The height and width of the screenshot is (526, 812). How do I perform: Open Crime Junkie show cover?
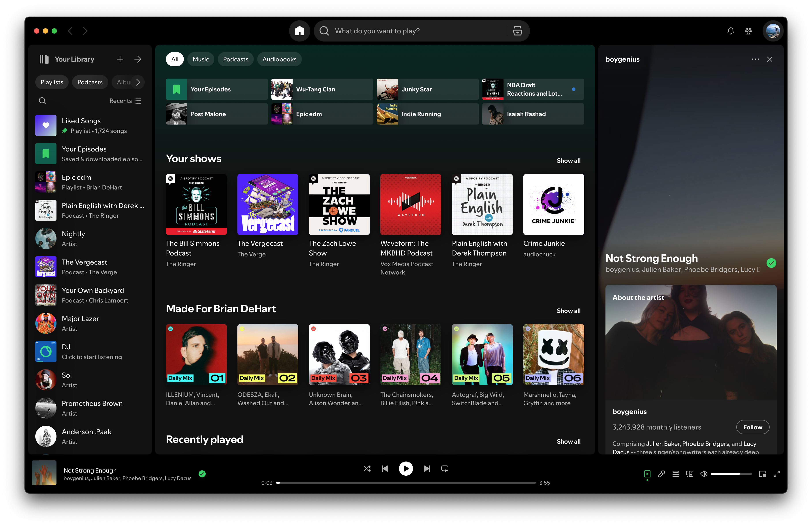pyautogui.click(x=553, y=204)
